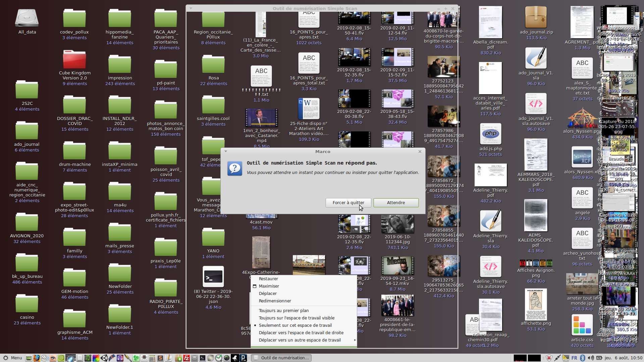
Task: Launch Unity from the taskbar
Action: 104,358
